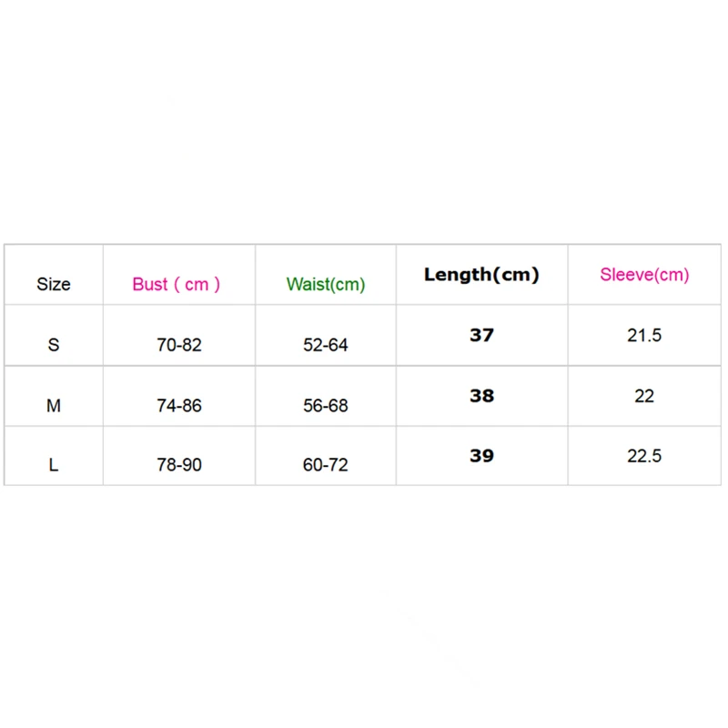Click the size L row label
The image size is (728, 728).
coord(54,465)
